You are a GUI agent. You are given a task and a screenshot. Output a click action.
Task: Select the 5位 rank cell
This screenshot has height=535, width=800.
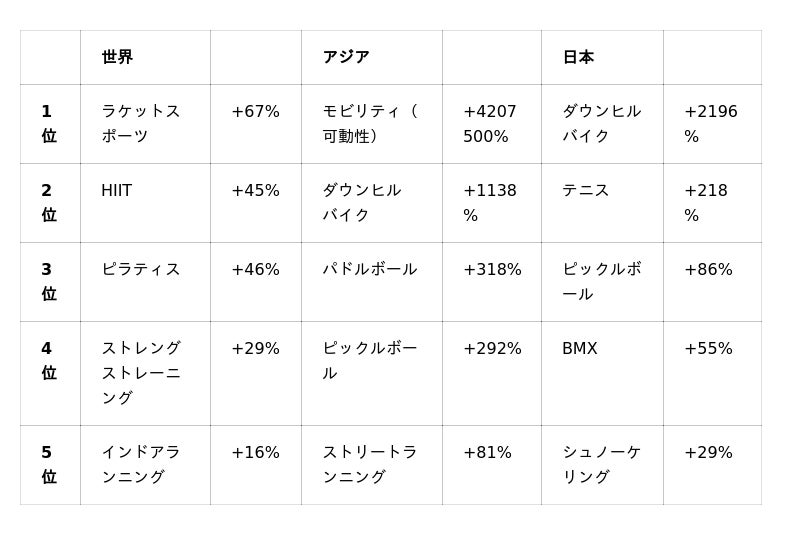(x=48, y=465)
